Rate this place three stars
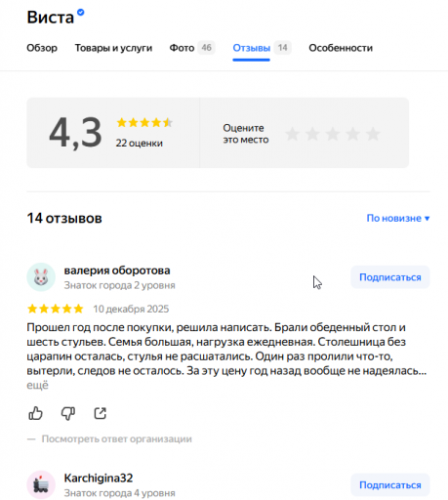Image resolution: width=448 pixels, height=500 pixels. [333, 134]
